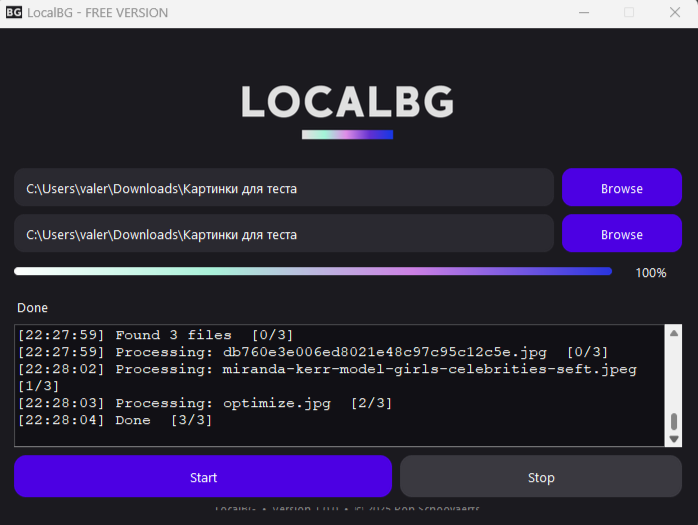Click the log scrollbar up arrow

(x=674, y=333)
